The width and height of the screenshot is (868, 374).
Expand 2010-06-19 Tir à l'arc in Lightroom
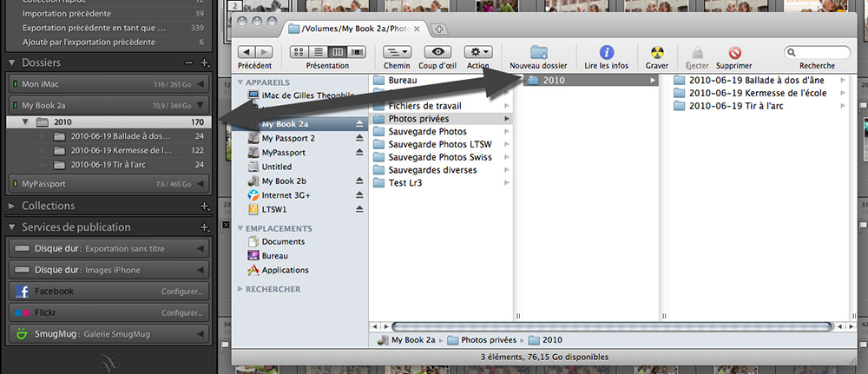pos(43,165)
